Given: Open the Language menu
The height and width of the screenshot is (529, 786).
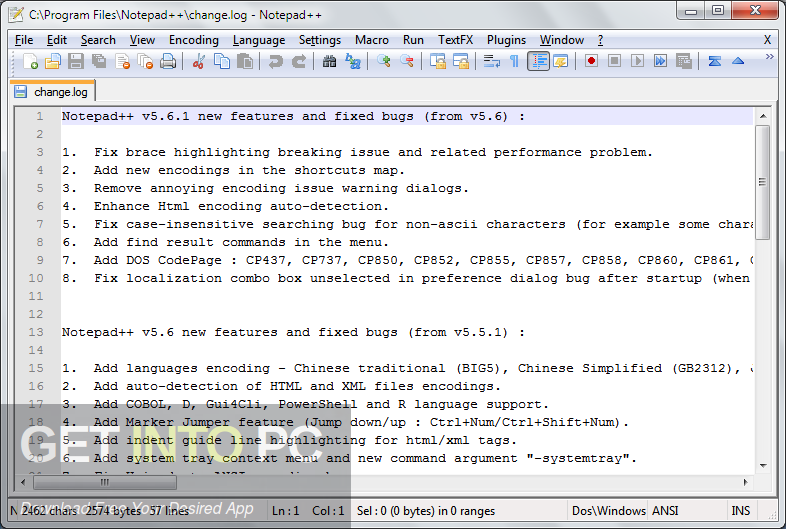Looking at the screenshot, I should point(259,40).
